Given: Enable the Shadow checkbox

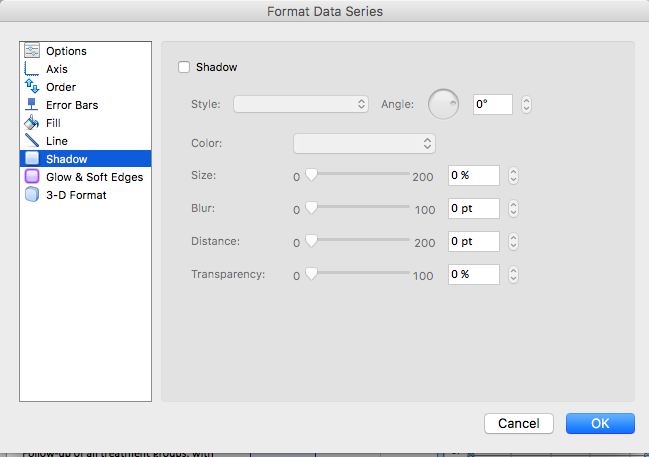Looking at the screenshot, I should tap(183, 68).
